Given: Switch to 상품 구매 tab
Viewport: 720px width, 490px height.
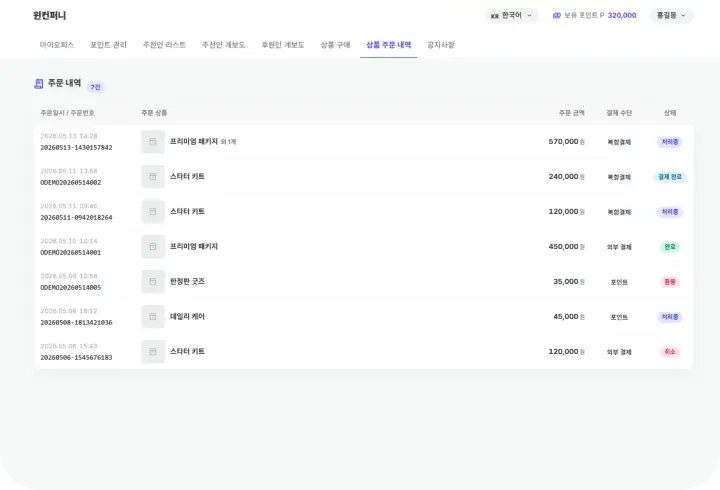Looking at the screenshot, I should point(335,45).
